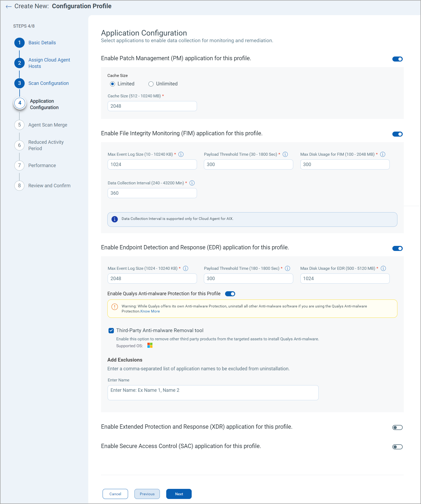Go to Scan Configuration step
Image resolution: width=421 pixels, height=504 pixels.
pos(49,83)
